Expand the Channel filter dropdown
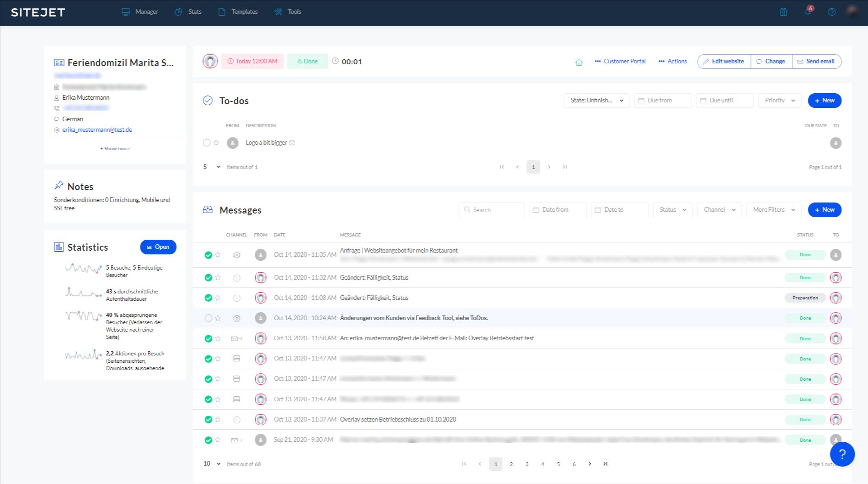 click(x=719, y=210)
